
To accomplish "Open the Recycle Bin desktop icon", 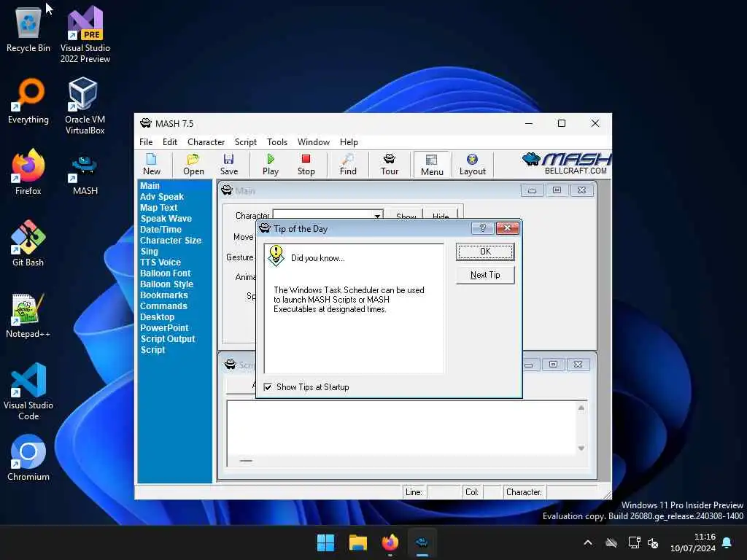I will (x=28, y=29).
